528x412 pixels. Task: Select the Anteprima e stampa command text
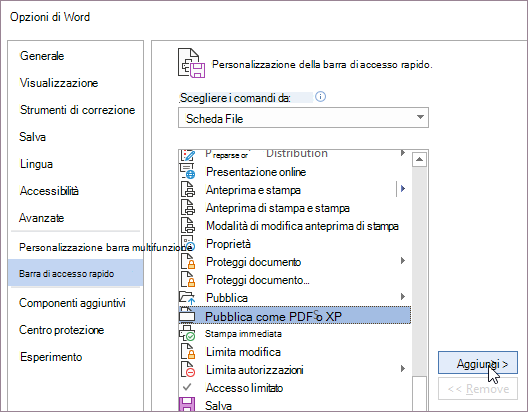pos(253,190)
